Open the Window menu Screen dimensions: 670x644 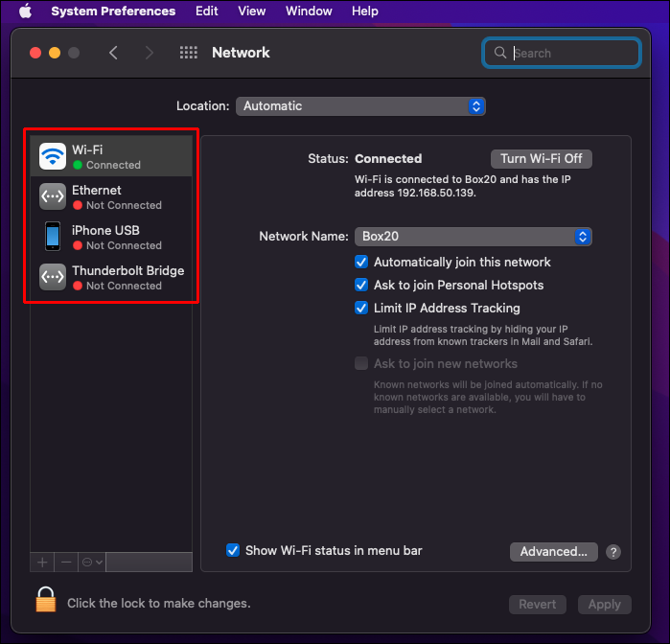click(309, 11)
